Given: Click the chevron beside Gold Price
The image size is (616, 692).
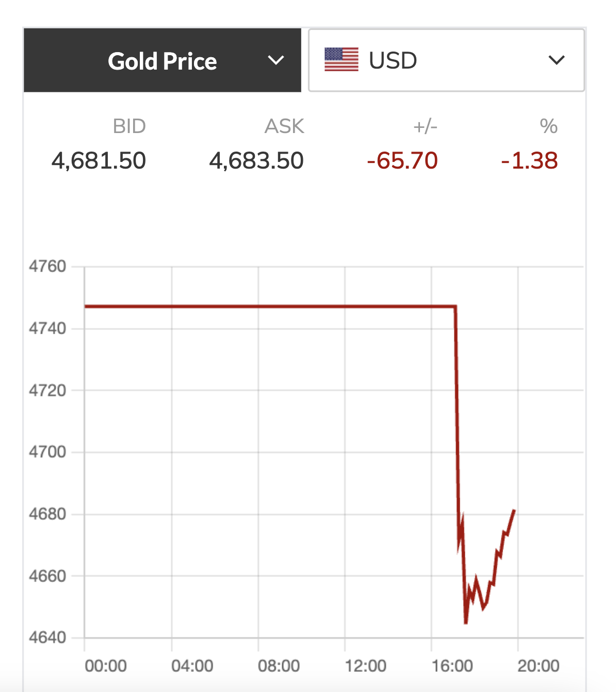Looking at the screenshot, I should click(x=276, y=60).
